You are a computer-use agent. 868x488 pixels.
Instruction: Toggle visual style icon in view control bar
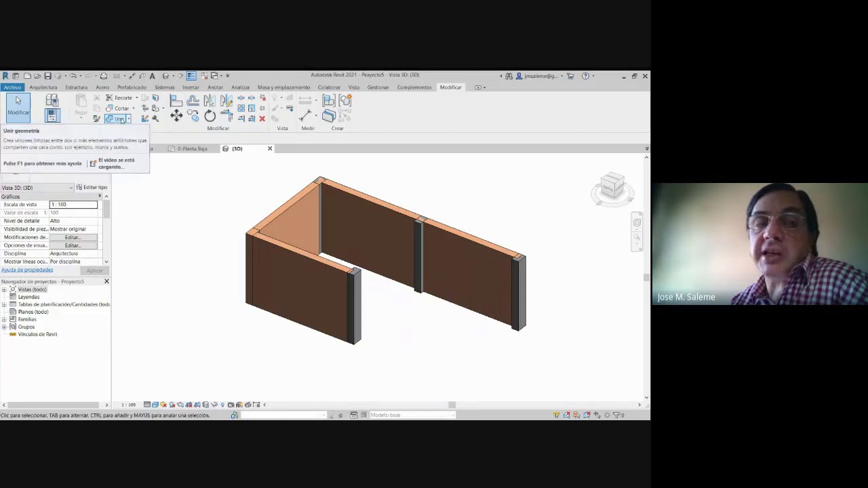155,405
